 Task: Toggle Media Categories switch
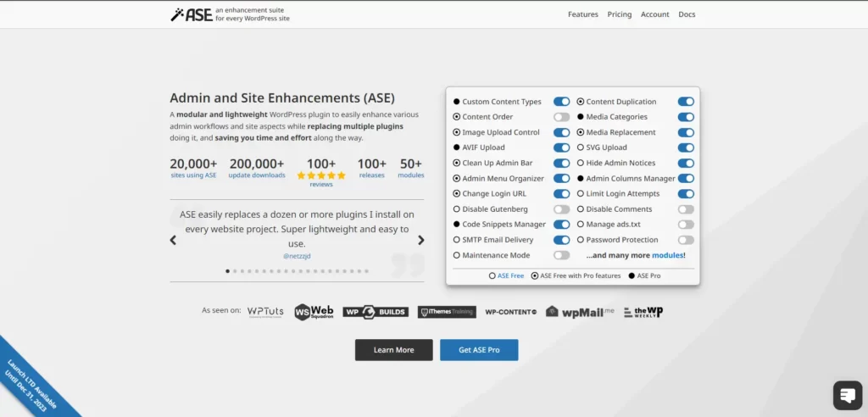point(686,118)
